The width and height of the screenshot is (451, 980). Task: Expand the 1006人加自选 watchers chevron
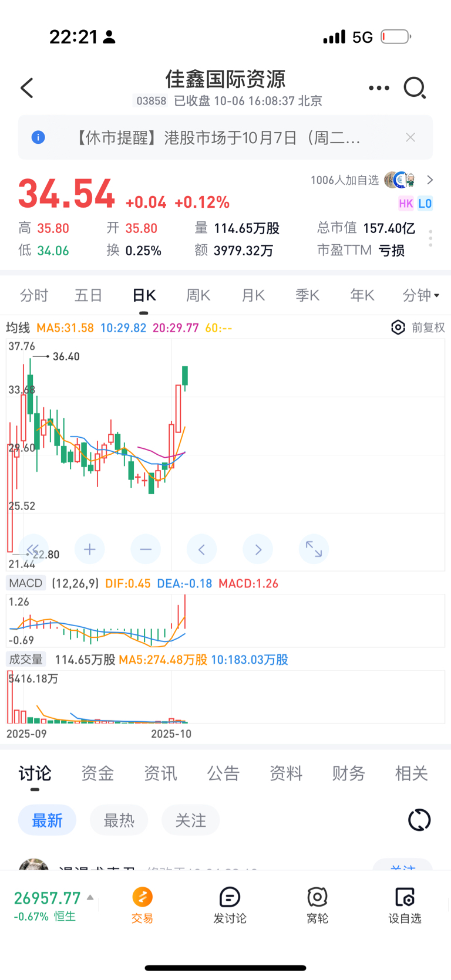430,180
